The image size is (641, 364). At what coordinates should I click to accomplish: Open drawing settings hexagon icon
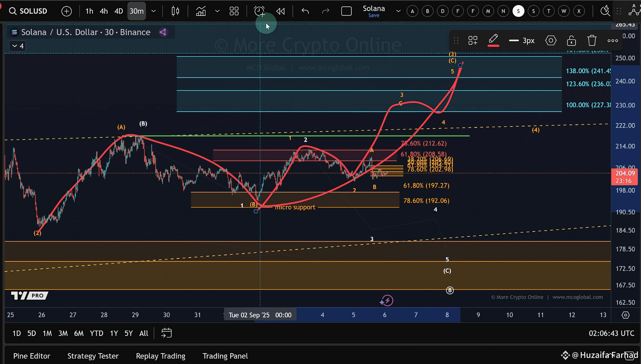click(551, 41)
